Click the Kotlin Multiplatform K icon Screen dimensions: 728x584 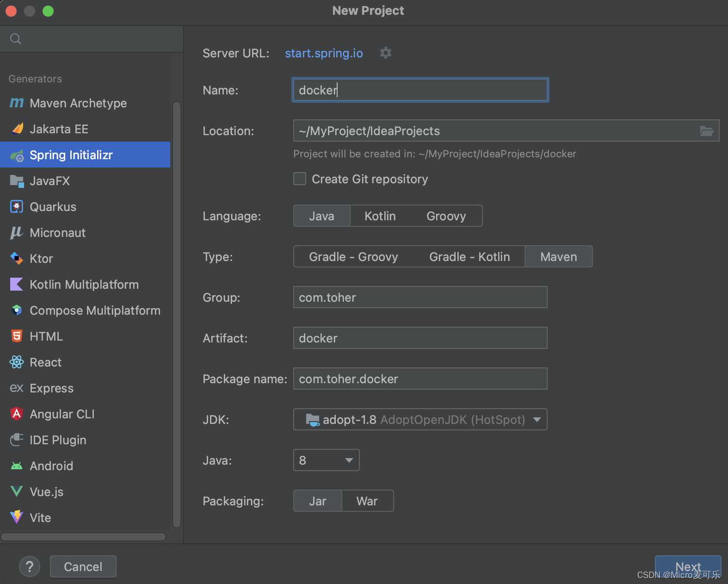point(17,284)
